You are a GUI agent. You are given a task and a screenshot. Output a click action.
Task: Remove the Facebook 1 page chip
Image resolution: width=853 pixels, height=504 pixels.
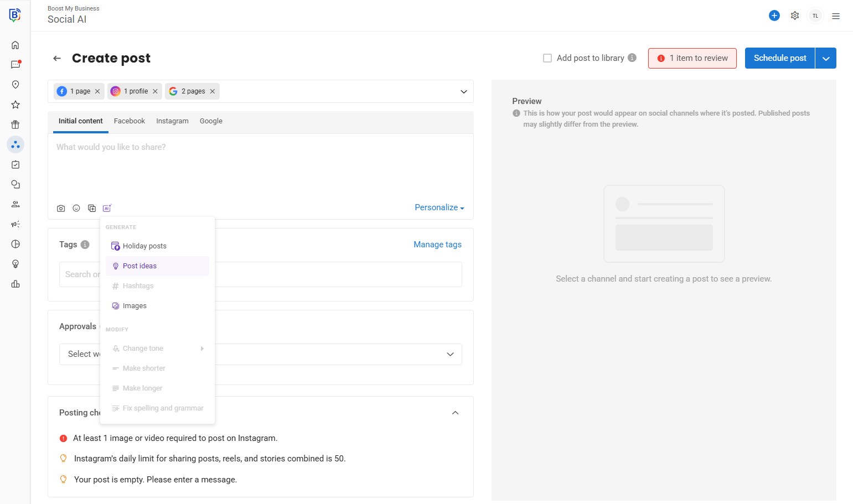tap(97, 91)
